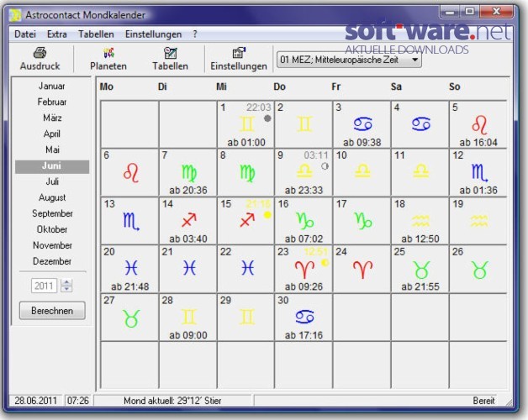
Task: Click the Astrocontact title bar app icon
Action: click(14, 15)
